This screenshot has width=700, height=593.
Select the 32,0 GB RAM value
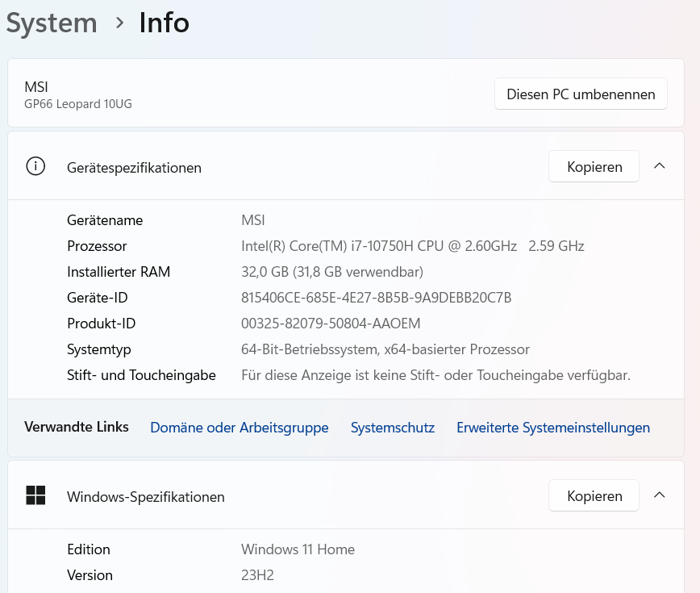pos(332,272)
